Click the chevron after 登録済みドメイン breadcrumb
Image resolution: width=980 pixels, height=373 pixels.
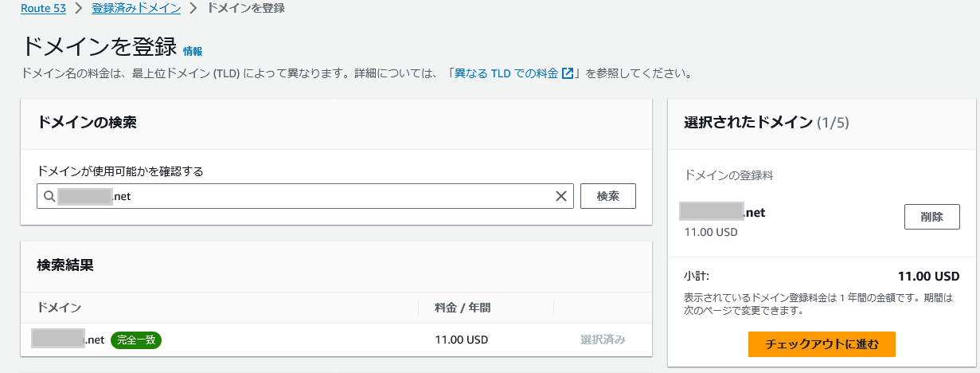[193, 9]
